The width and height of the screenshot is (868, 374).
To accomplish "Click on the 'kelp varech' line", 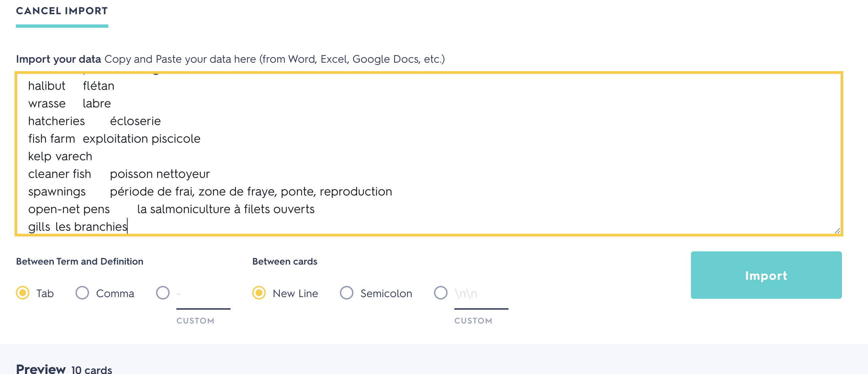I will [x=60, y=156].
